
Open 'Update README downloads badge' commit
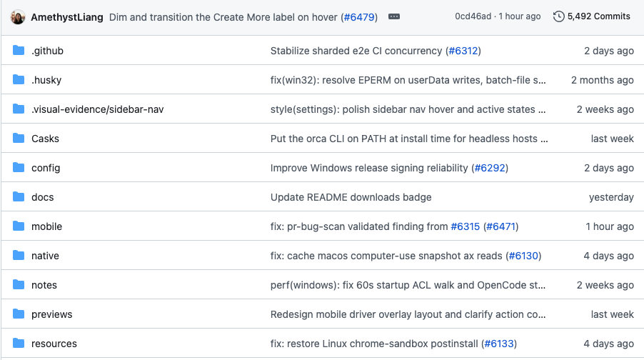351,197
